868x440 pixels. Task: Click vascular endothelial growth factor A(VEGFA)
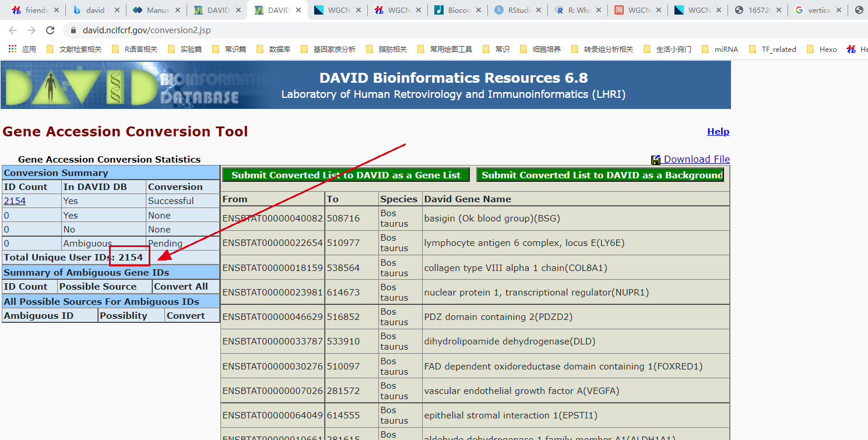(x=522, y=391)
